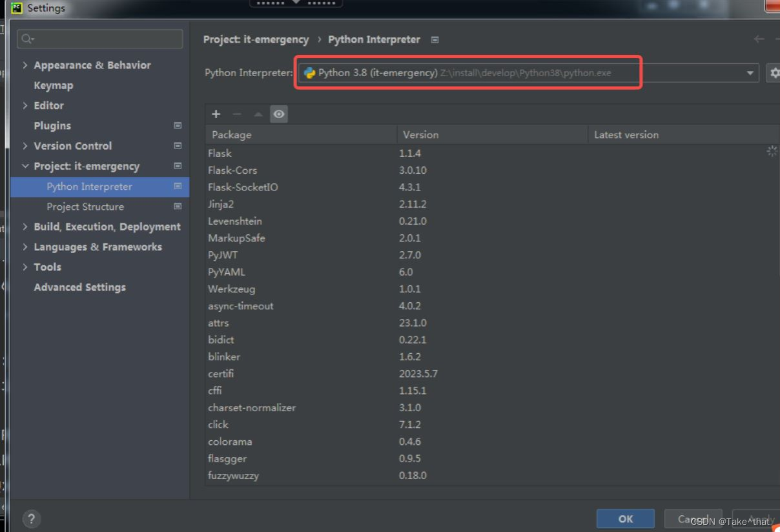780x532 pixels.
Task: Sort by Version column header
Action: (x=493, y=134)
